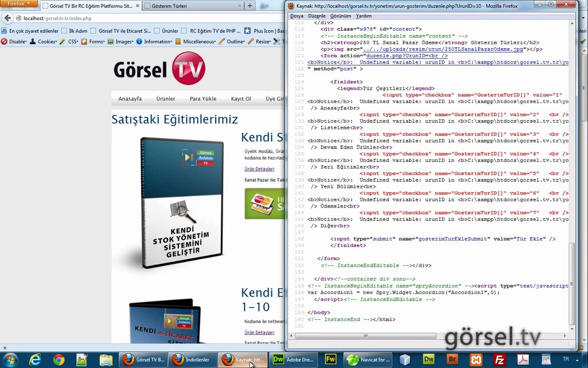Open the Görsel TV ile Eticaret bookmark
The height and width of the screenshot is (368, 588).
coord(121,31)
